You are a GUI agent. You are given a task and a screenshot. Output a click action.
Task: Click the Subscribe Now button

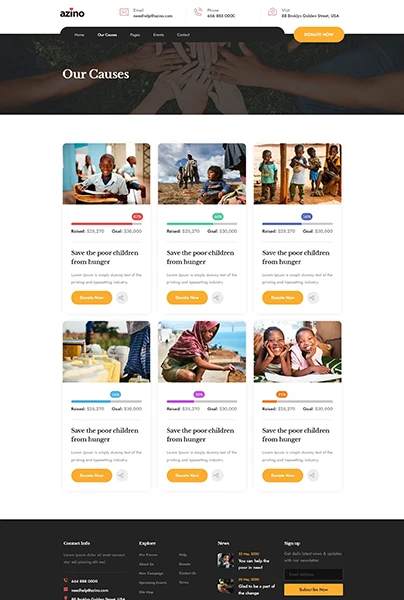[x=313, y=589]
